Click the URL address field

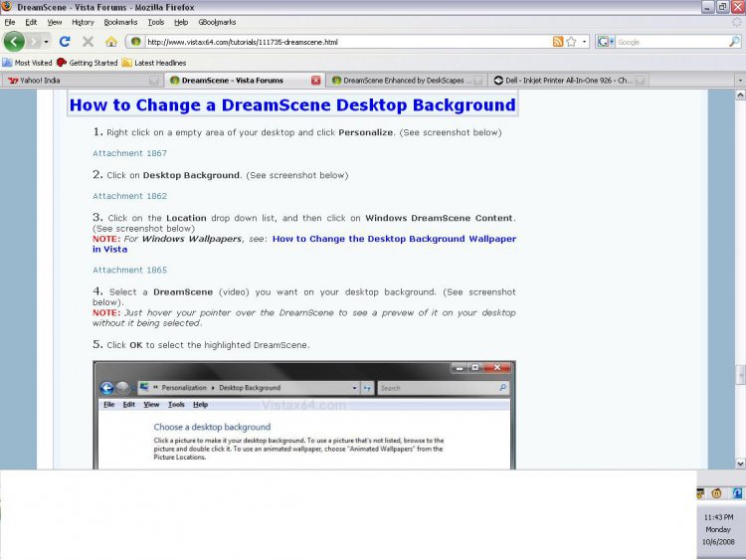tap(348, 42)
